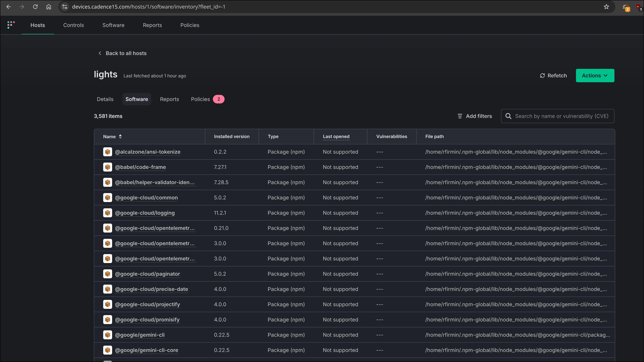Screen dimensions: 644x362
Task: Click the package icon for @babel/code-frame
Action: [107, 167]
